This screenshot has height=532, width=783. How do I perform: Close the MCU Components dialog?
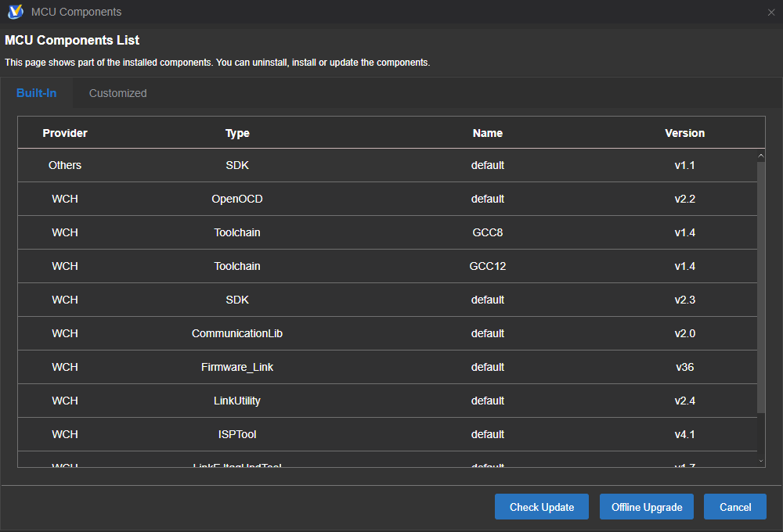(x=771, y=12)
